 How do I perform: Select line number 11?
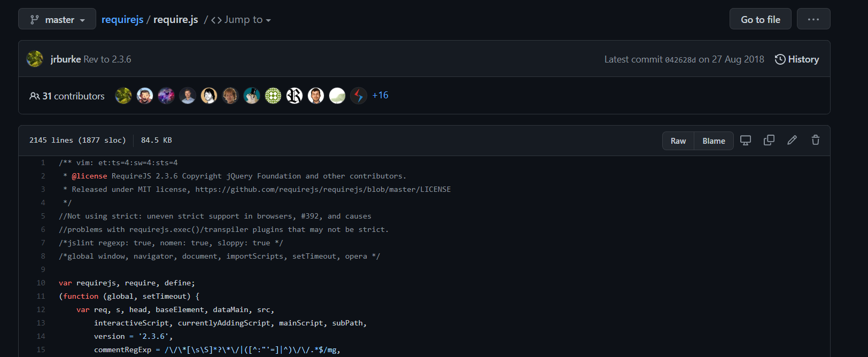[41, 296]
